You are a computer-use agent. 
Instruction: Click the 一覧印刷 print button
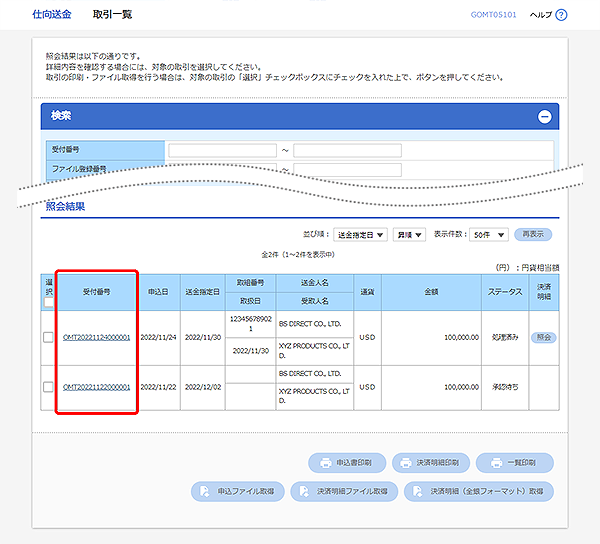pyautogui.click(x=514, y=463)
